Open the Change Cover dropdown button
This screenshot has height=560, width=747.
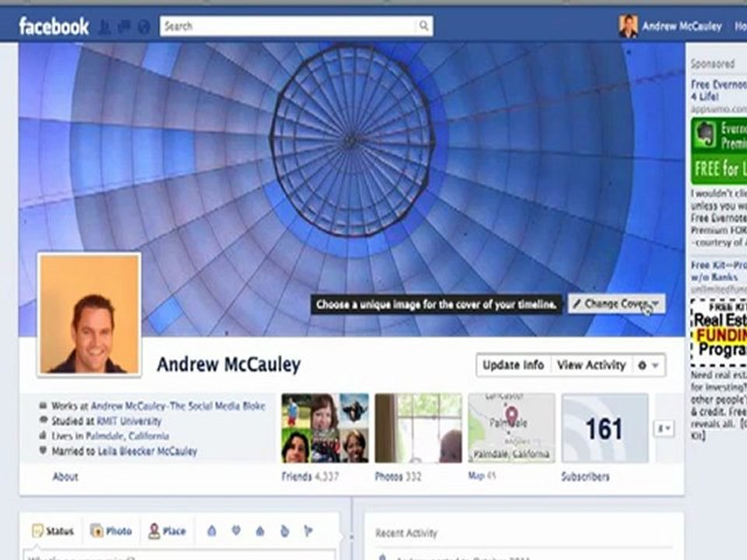616,304
